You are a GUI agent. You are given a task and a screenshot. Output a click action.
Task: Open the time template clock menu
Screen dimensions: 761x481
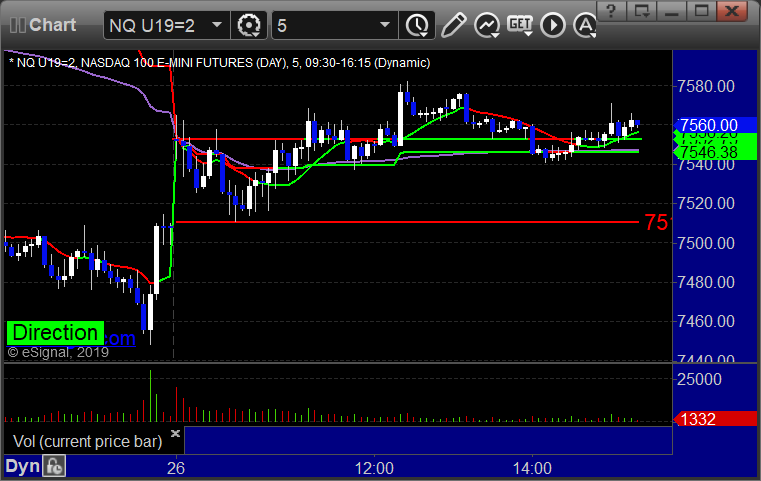(417, 25)
